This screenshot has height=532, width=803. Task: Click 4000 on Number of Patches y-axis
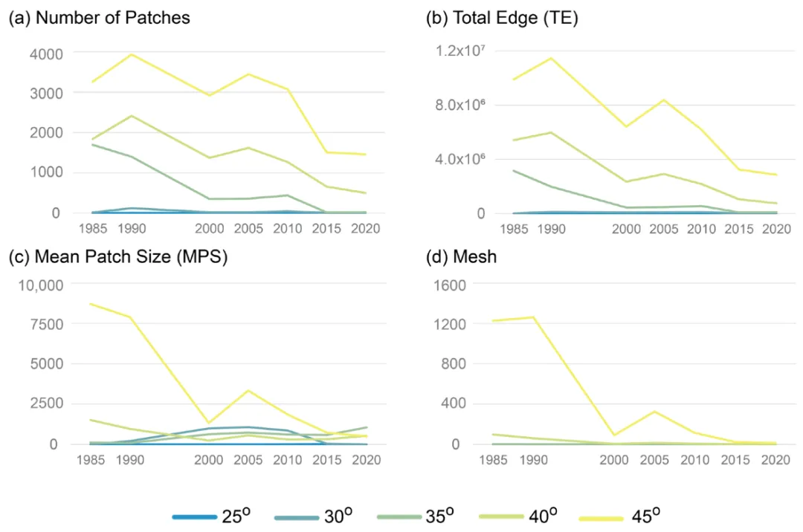[x=46, y=53]
